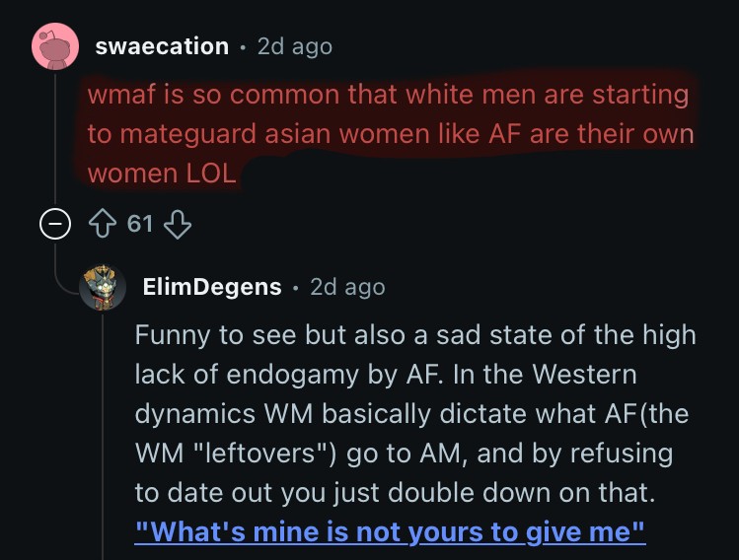This screenshot has height=560, width=739.
Task: Collapse thread via line under swaecation avatar
Action: coord(55,137)
